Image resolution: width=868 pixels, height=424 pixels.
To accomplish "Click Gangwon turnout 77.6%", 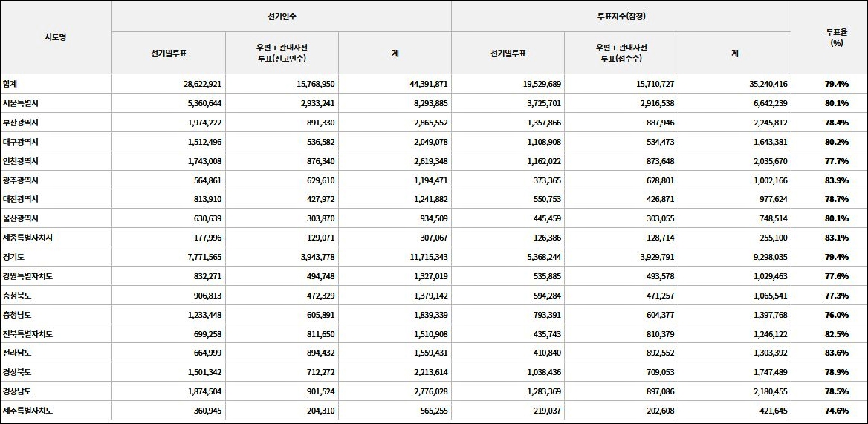I will tap(837, 276).
